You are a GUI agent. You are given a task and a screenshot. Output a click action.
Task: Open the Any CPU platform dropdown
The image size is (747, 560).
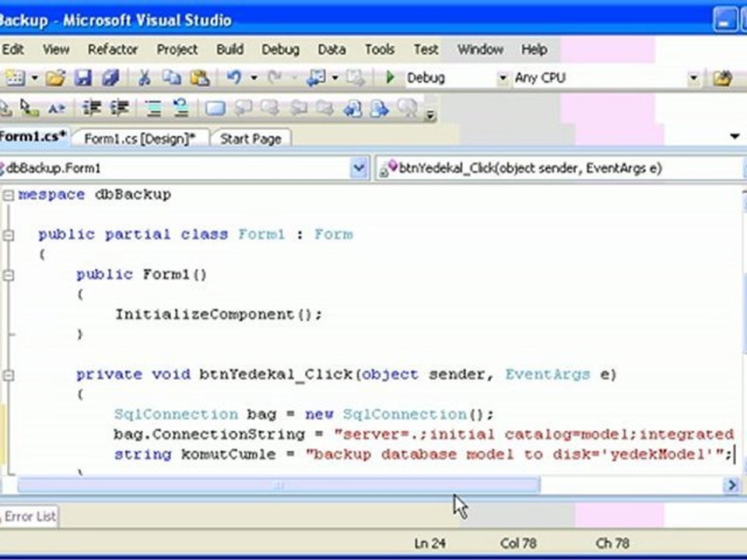[x=693, y=78]
